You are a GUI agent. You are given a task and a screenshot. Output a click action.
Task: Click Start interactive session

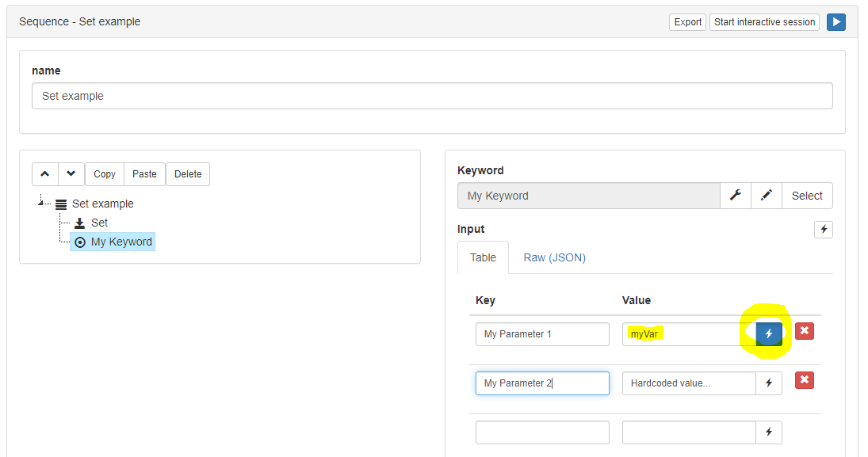point(764,22)
